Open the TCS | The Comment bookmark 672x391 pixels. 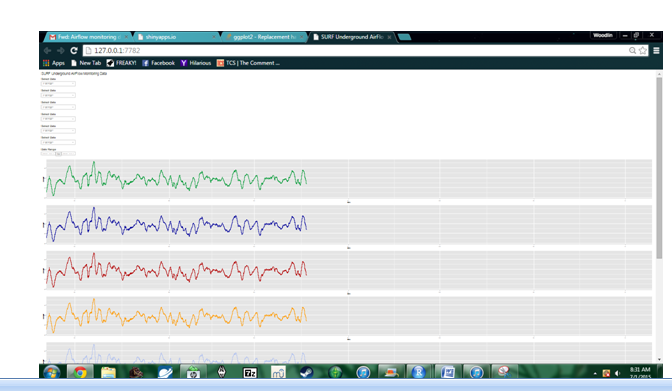point(248,63)
